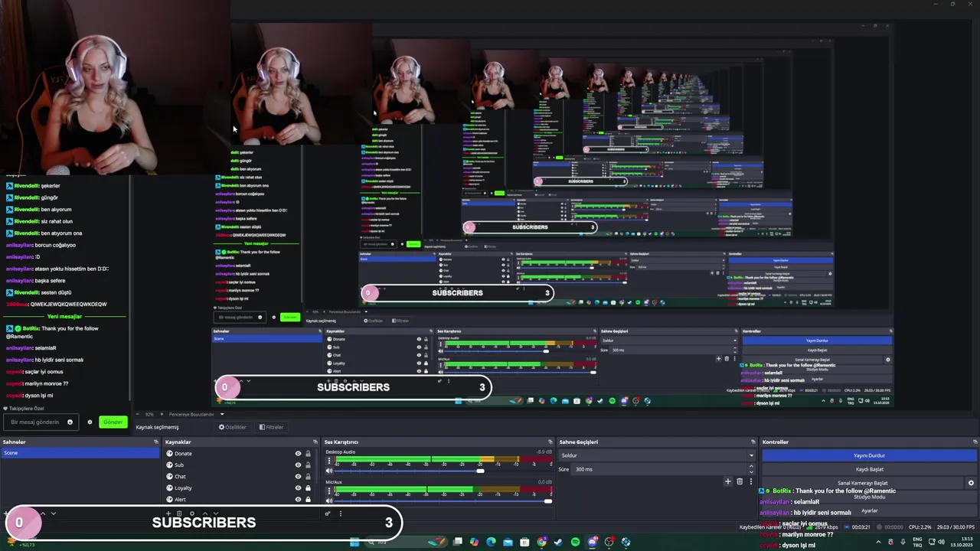Open transition properties three-dot menu
The height and width of the screenshot is (551, 980).
pos(751,481)
